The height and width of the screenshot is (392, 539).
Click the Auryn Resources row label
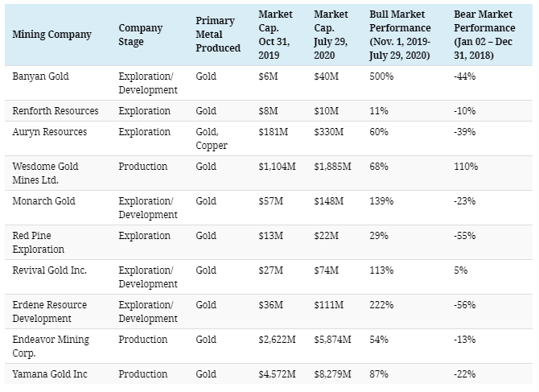(50, 131)
